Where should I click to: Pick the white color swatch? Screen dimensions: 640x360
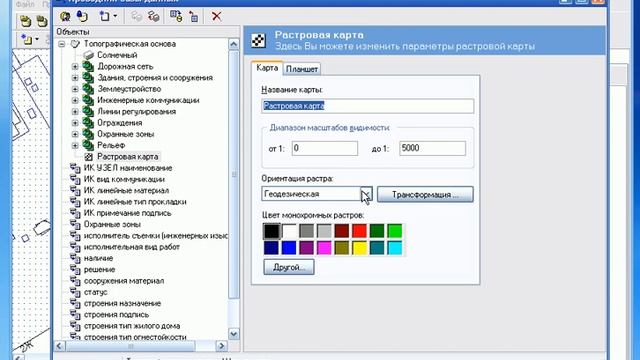click(289, 231)
